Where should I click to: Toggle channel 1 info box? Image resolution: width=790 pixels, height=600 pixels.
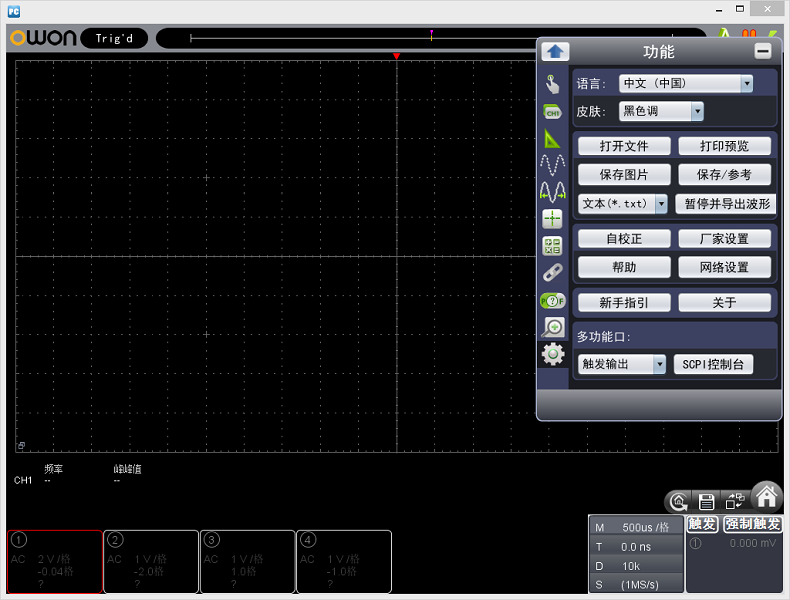point(55,561)
